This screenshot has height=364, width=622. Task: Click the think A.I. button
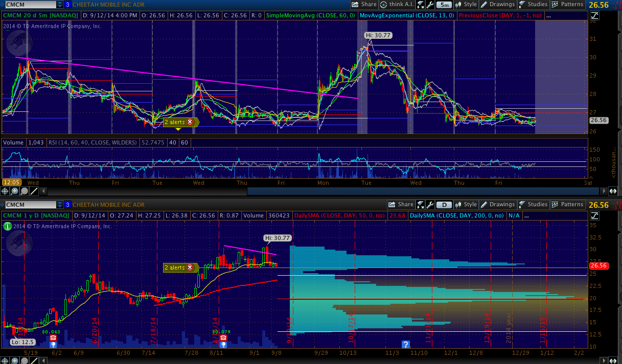tap(398, 5)
